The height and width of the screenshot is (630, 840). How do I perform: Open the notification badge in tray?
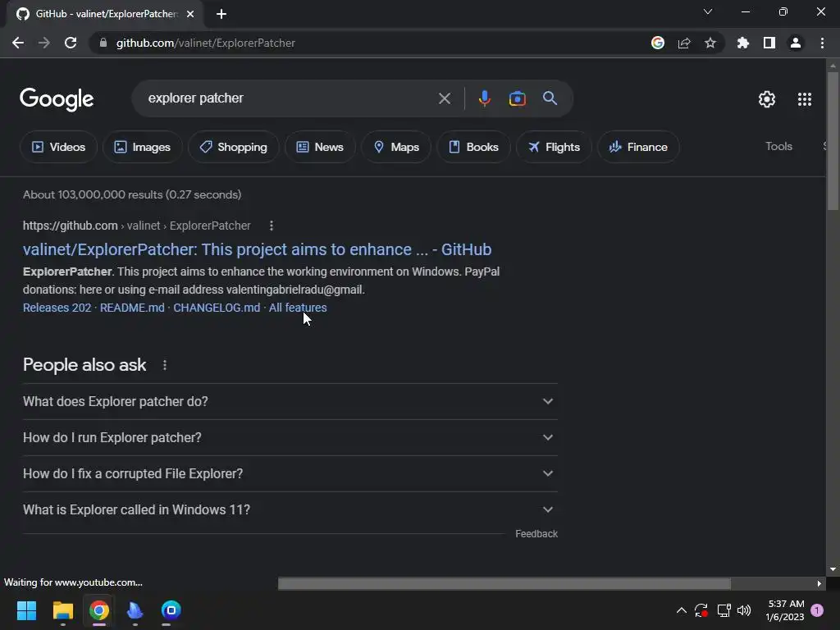point(817,610)
